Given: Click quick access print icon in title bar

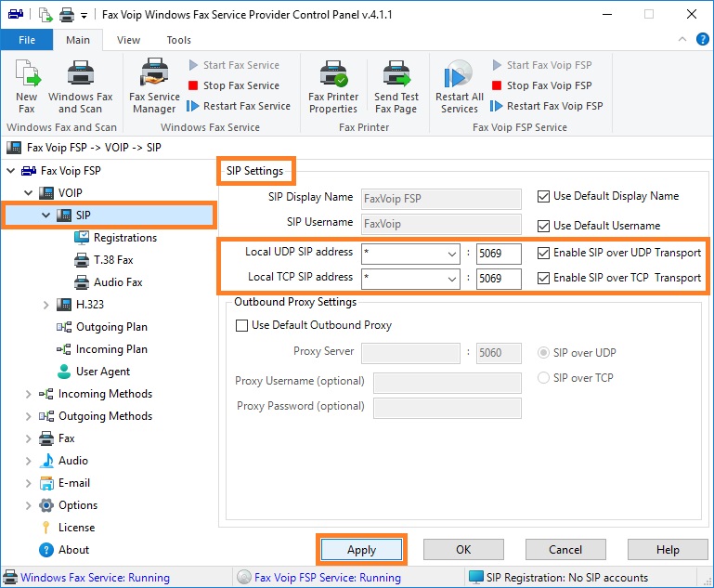Looking at the screenshot, I should [x=67, y=15].
